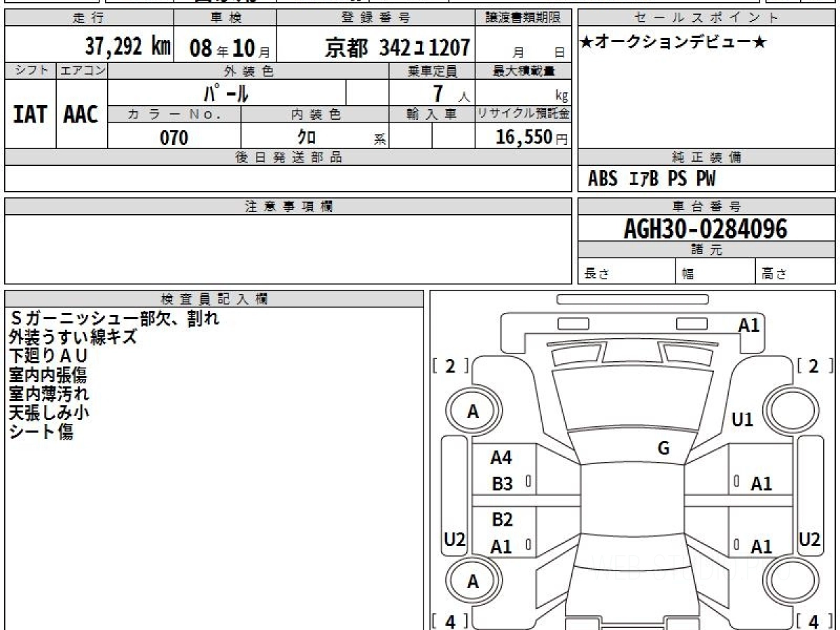Click the 幅 width field
Screen dimensions: 840x630
pyautogui.click(x=715, y=272)
